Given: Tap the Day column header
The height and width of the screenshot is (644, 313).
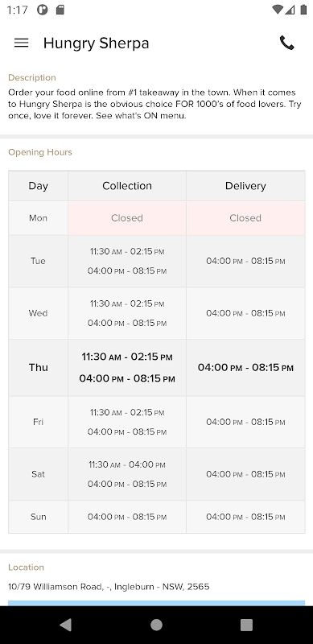Looking at the screenshot, I should tap(38, 186).
